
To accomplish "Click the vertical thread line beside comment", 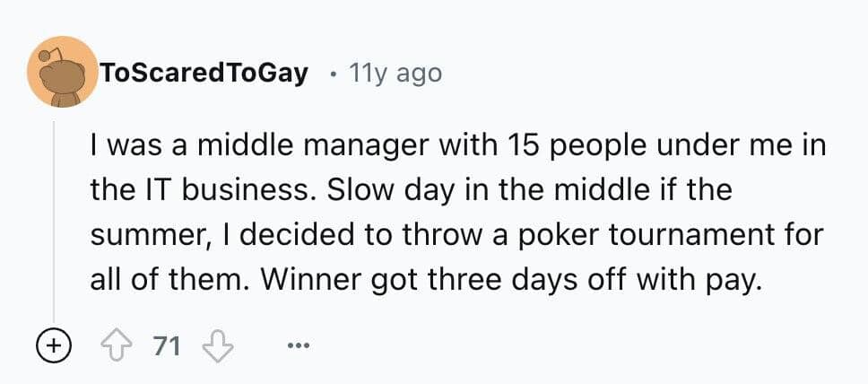I will pos(55,224).
